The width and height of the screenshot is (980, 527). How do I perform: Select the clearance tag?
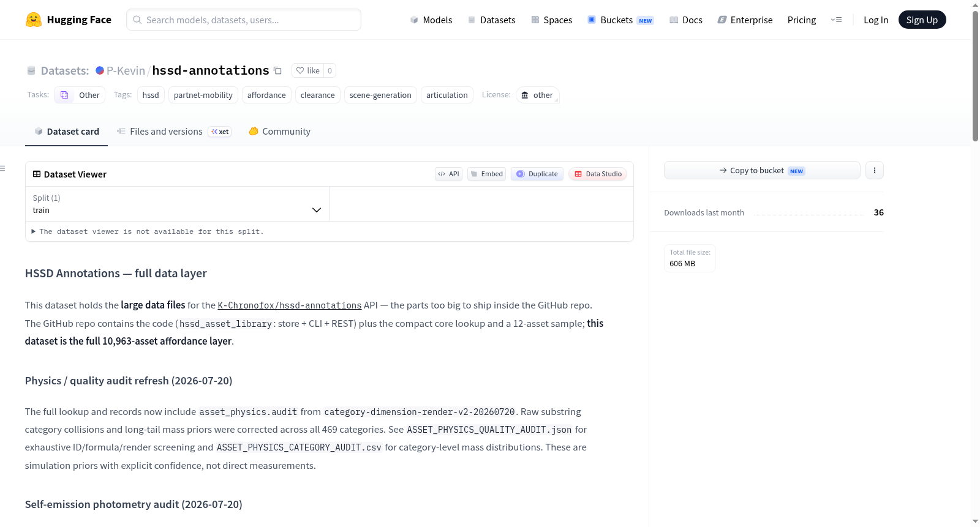click(x=318, y=95)
